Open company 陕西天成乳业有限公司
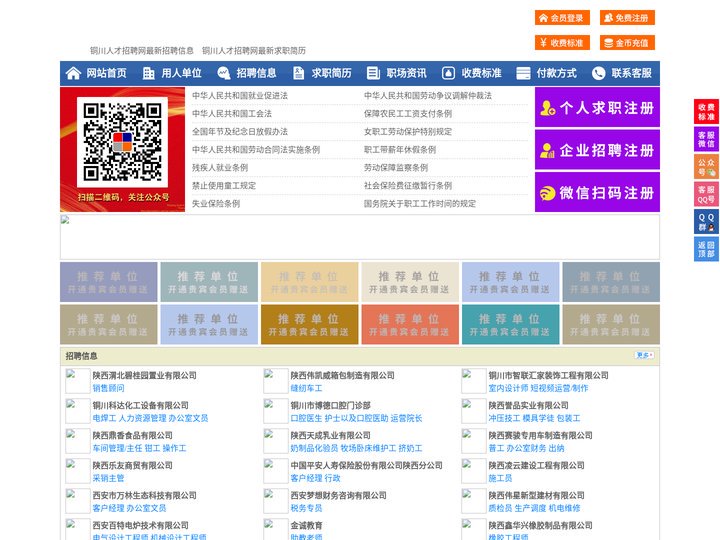Screen dimensions: 720x540 [331, 435]
